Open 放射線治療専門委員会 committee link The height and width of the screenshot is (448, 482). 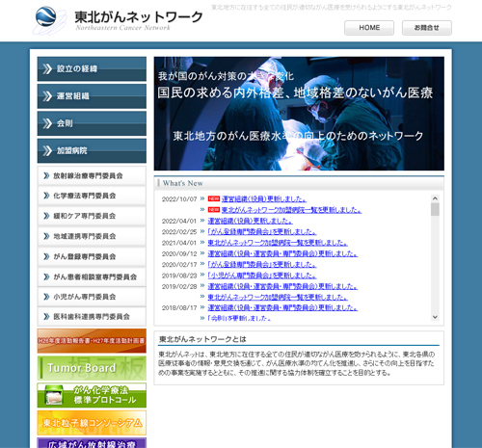point(92,175)
